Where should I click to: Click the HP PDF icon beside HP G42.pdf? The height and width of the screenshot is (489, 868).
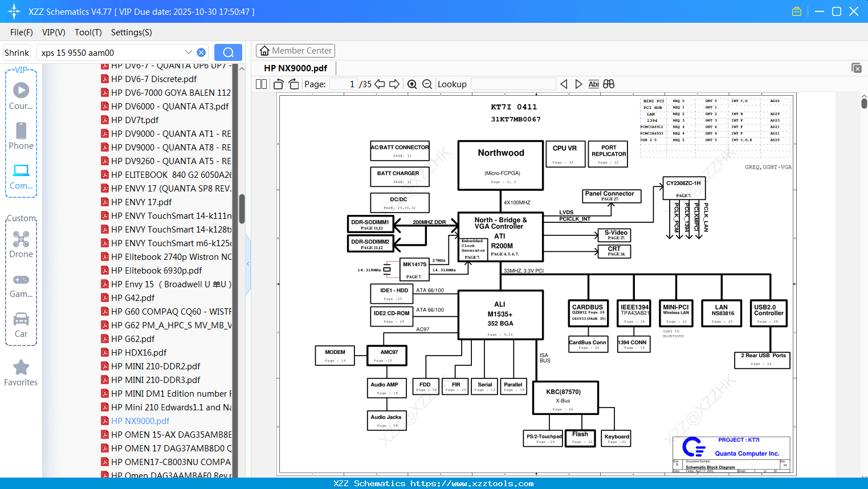pyautogui.click(x=105, y=298)
